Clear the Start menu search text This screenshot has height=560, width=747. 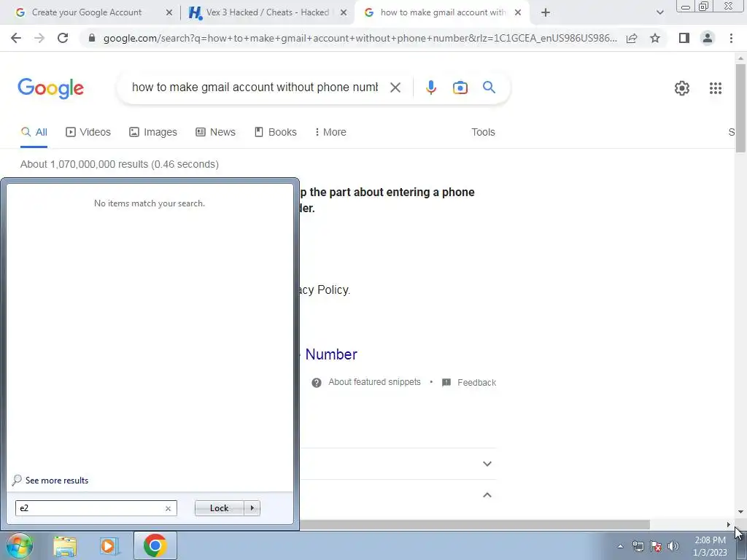tap(168, 508)
